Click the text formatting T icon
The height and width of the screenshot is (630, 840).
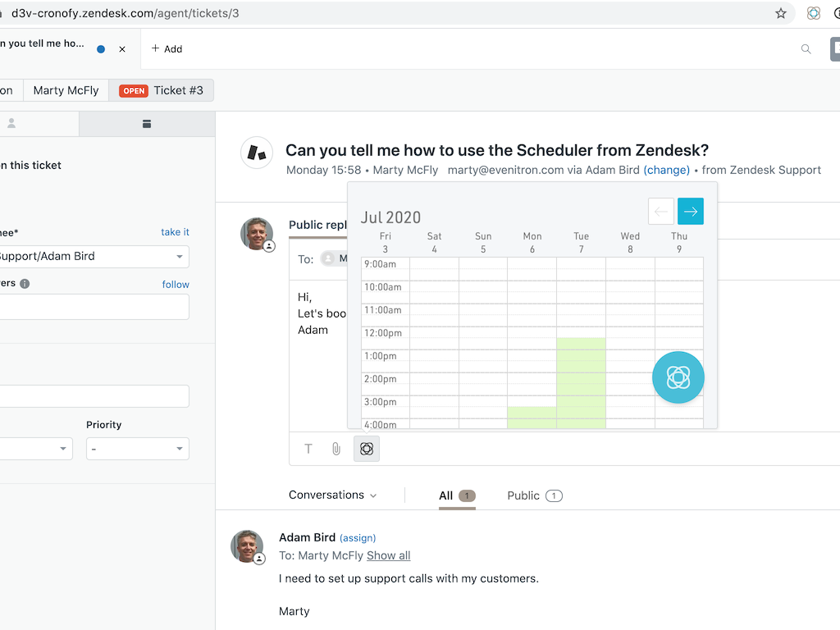(x=308, y=449)
